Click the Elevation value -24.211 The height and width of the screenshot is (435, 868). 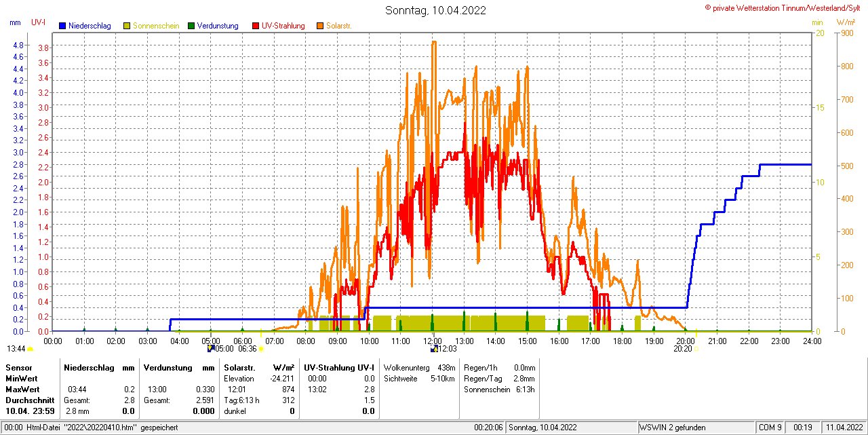tap(281, 378)
